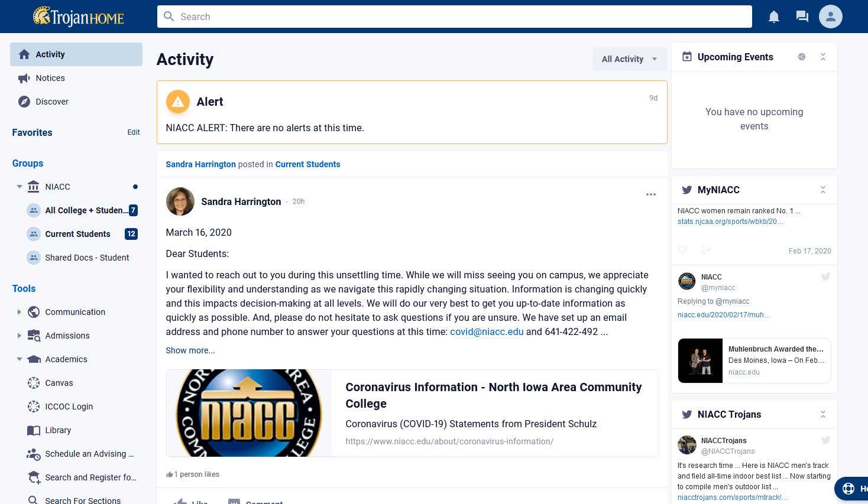Click the NIACCTrojans tweet avatar

pos(686,445)
